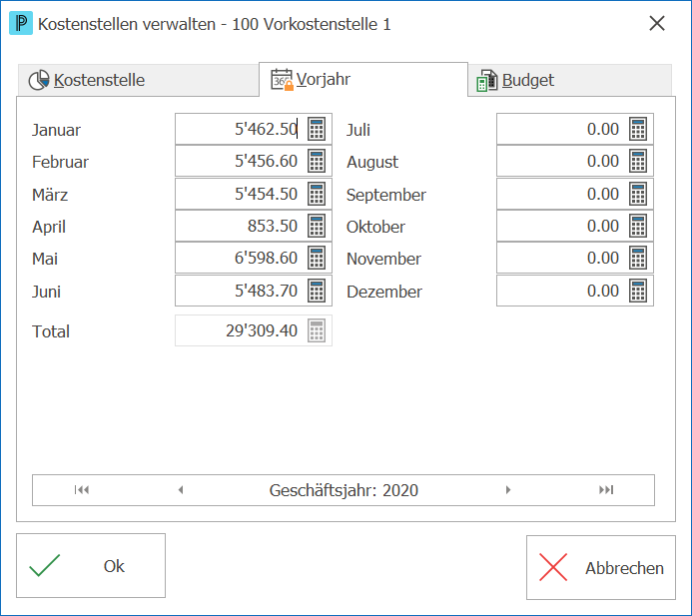The image size is (692, 616).
Task: Open calculator icon for September field
Action: tap(638, 194)
